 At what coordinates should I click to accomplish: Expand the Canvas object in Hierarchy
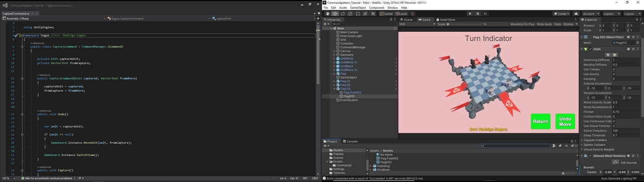click(x=335, y=51)
